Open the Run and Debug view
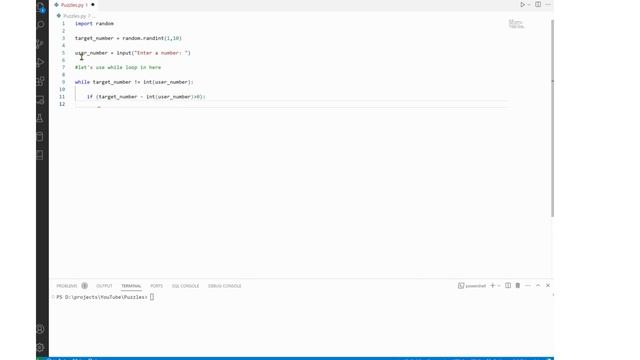640x360 pixels. pyautogui.click(x=41, y=62)
